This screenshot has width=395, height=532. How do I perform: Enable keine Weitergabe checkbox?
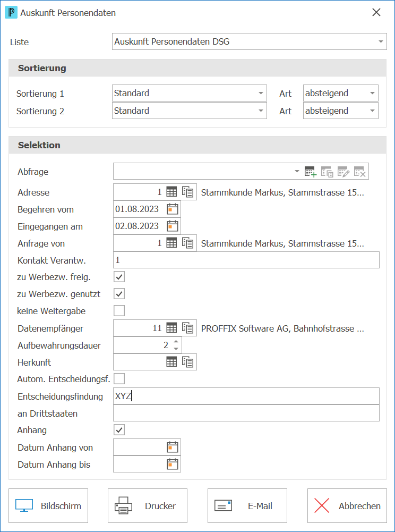click(x=119, y=311)
